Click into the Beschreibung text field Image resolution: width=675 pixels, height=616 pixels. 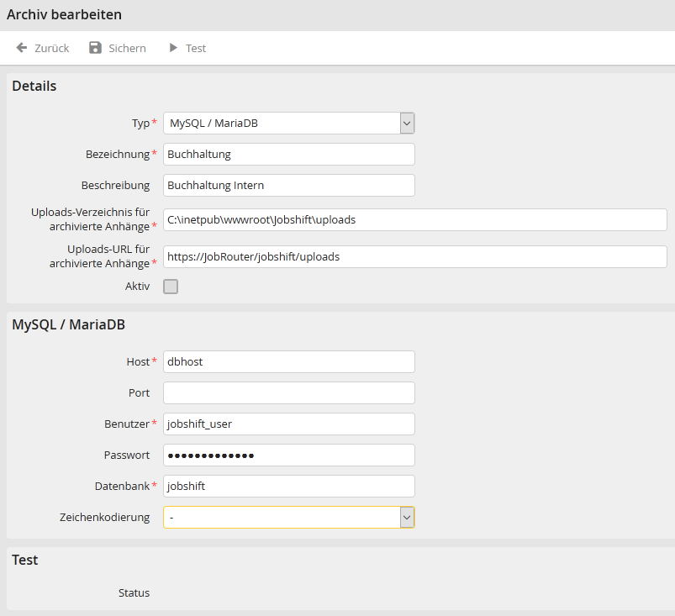pos(288,185)
